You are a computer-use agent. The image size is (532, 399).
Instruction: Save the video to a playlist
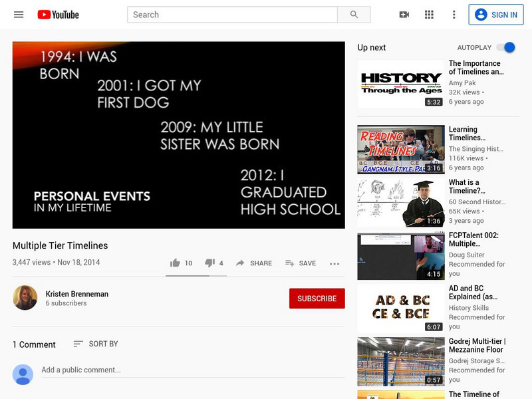(301, 263)
